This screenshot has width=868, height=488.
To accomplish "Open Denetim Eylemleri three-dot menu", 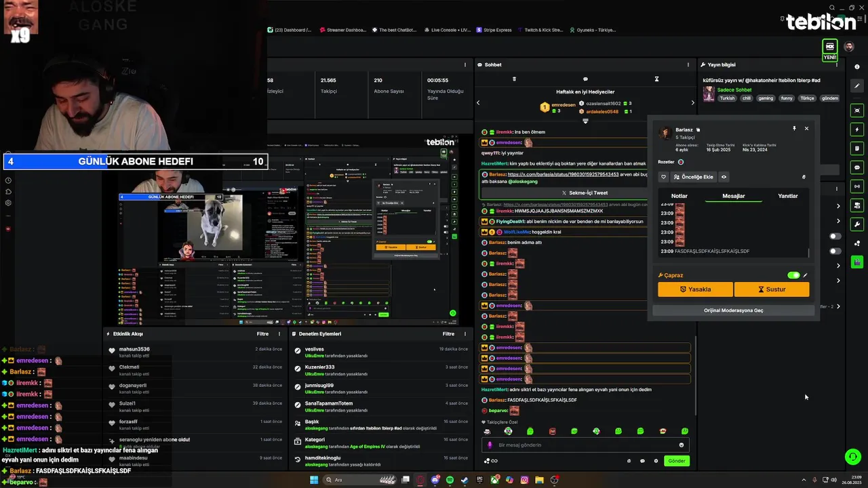I will [465, 334].
